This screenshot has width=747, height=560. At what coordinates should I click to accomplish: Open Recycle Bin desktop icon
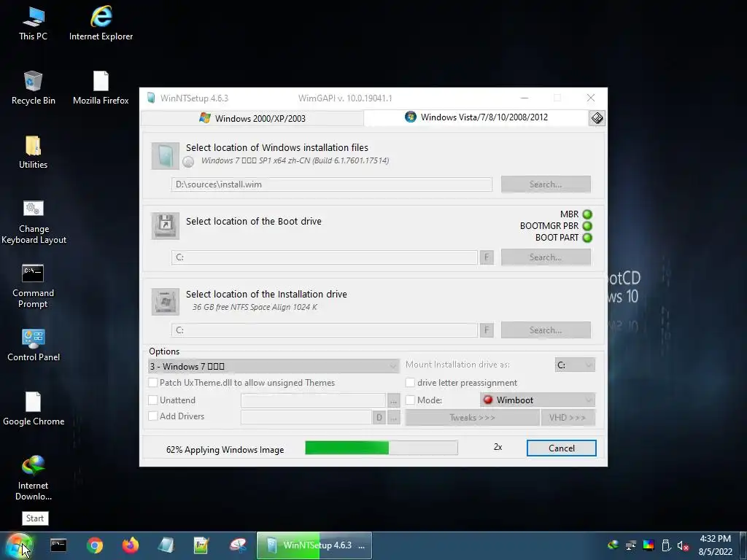tap(33, 88)
